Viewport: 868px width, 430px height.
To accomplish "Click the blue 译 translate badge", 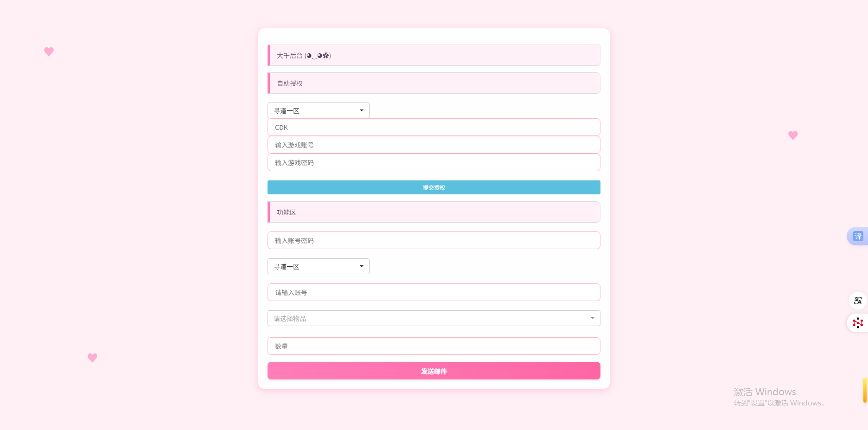I will tap(858, 236).
